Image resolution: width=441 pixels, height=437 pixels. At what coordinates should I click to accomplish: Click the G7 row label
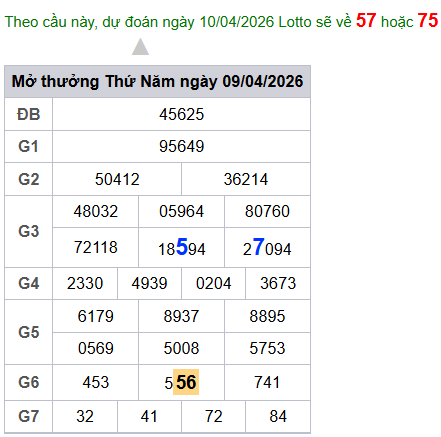point(29,416)
